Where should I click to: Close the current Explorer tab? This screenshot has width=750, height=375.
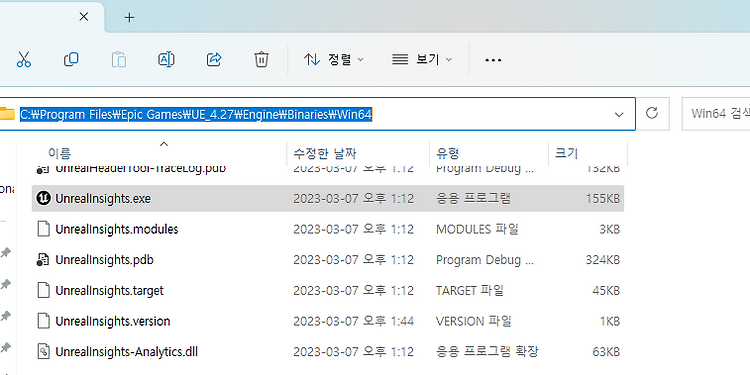[83, 17]
